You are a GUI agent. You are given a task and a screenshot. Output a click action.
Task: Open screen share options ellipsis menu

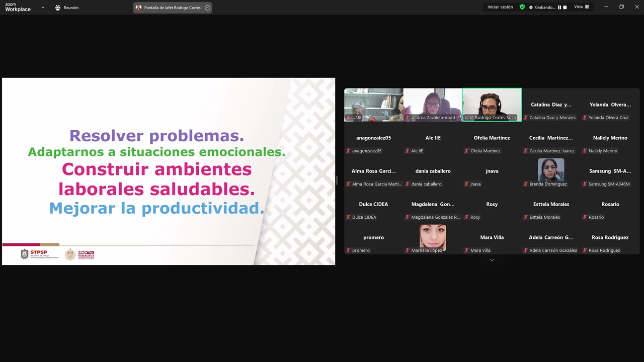pos(207,8)
